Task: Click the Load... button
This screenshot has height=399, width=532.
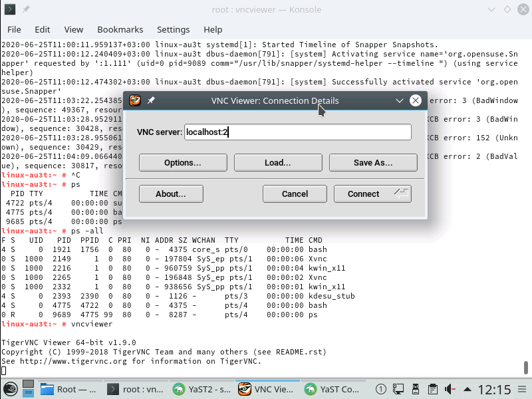Action: click(278, 162)
